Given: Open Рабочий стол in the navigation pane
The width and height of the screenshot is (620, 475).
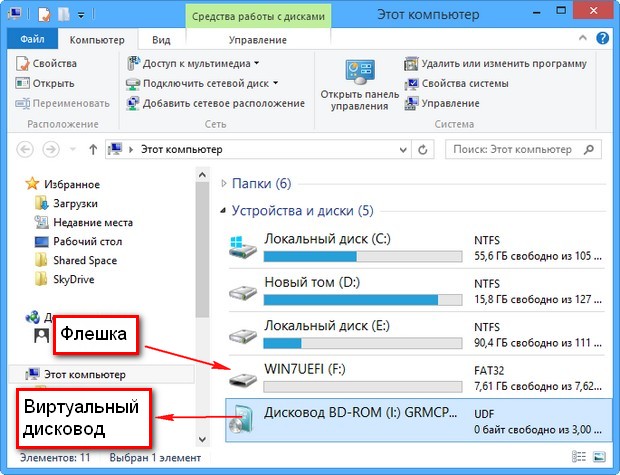Looking at the screenshot, I should [x=79, y=241].
